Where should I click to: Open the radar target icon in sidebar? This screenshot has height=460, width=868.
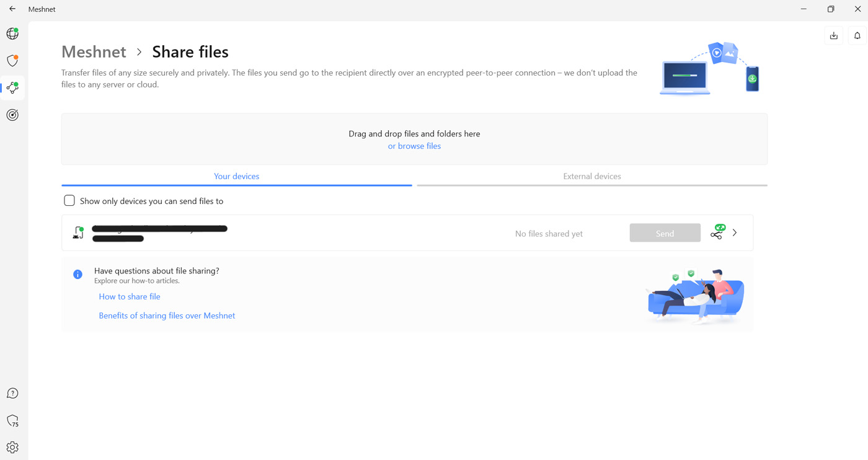12,115
